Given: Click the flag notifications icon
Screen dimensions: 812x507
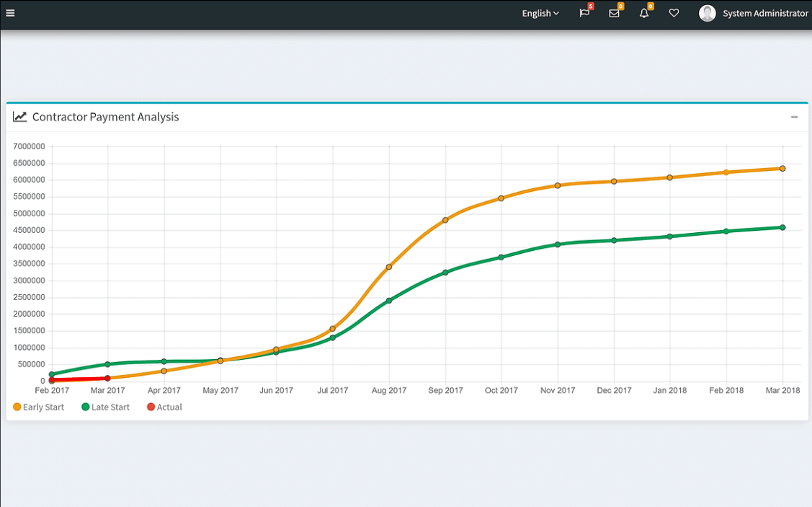Looking at the screenshot, I should point(584,13).
